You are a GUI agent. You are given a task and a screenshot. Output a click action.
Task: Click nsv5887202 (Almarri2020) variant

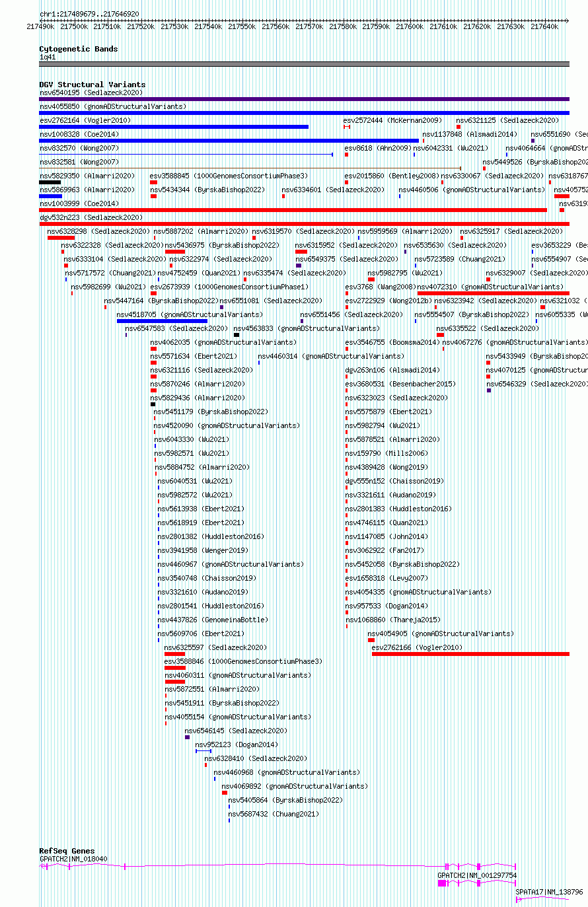(155, 238)
